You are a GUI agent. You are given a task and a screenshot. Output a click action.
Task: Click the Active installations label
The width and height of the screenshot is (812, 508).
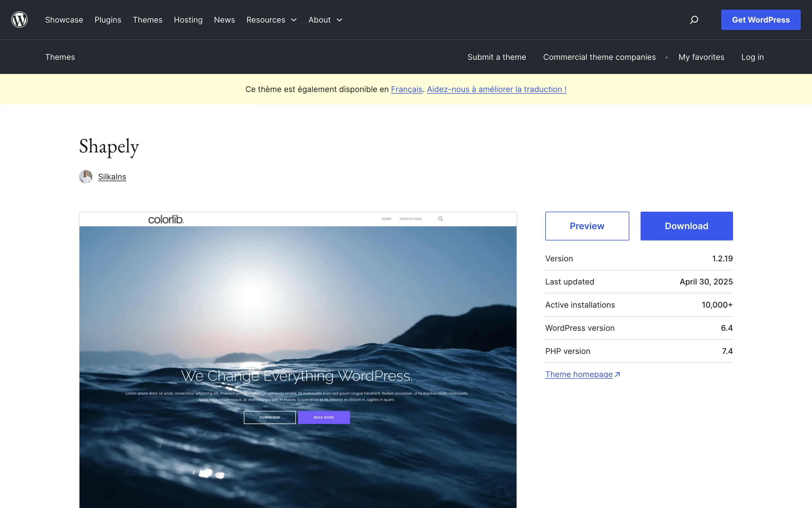tap(580, 305)
